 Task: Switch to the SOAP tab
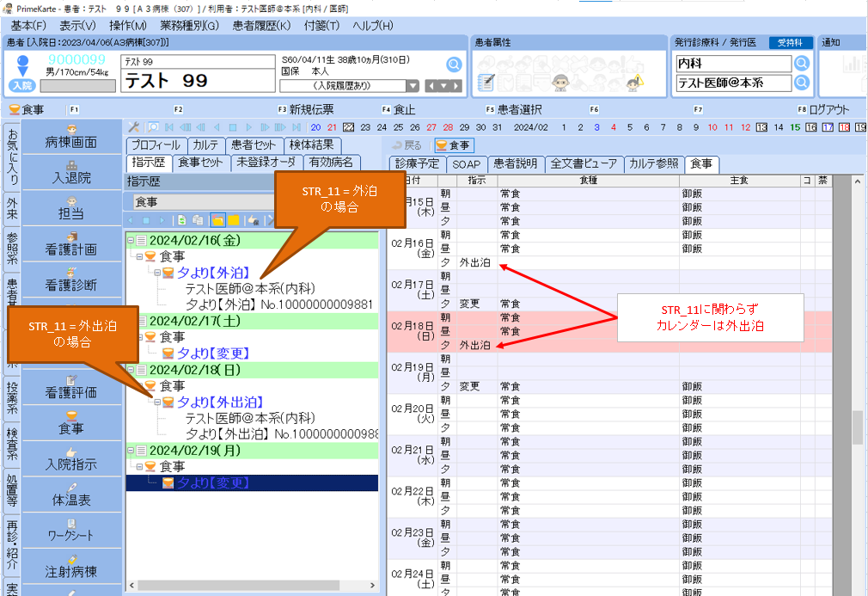click(x=466, y=164)
